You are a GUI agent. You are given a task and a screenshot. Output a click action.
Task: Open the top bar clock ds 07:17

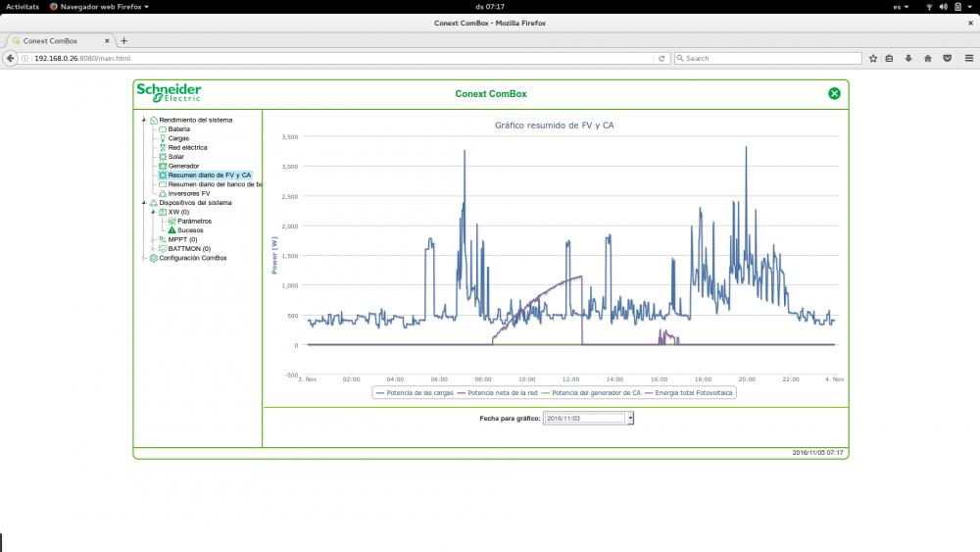(x=490, y=7)
